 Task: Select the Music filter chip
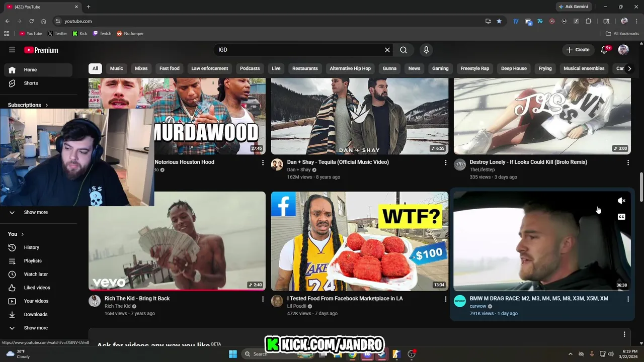coord(116,68)
